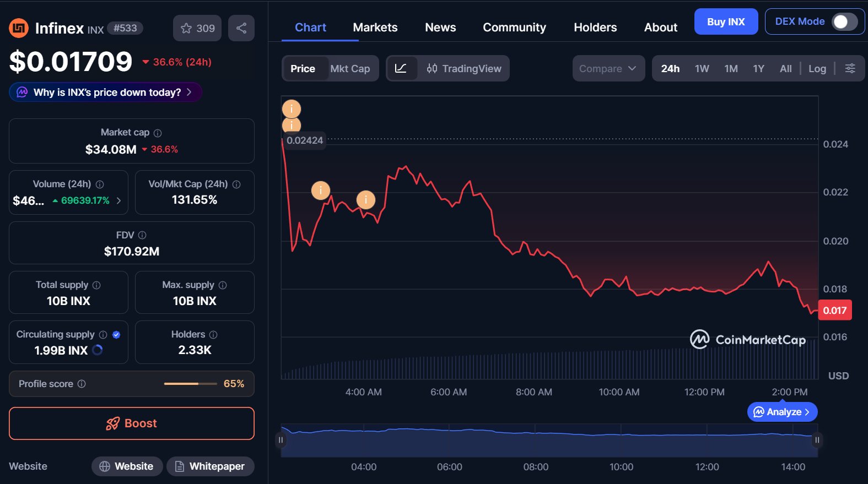
Task: Open the Whitepaper link
Action: pos(210,466)
